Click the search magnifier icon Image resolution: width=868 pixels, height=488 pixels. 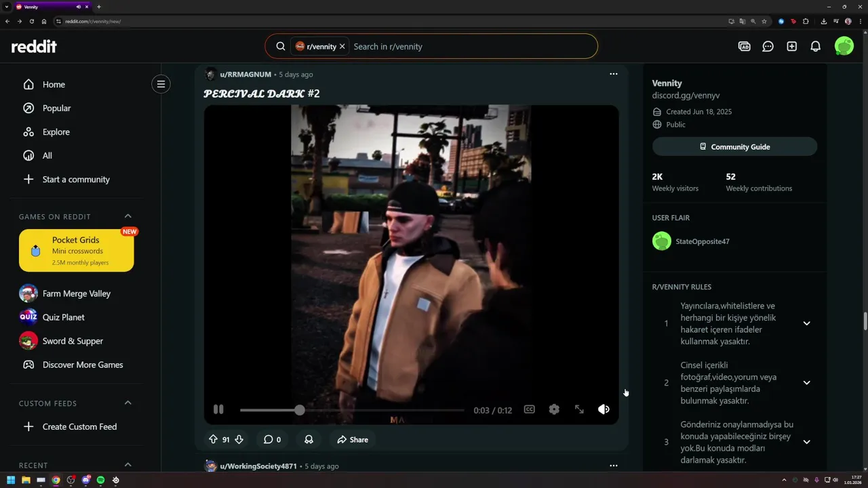click(281, 46)
